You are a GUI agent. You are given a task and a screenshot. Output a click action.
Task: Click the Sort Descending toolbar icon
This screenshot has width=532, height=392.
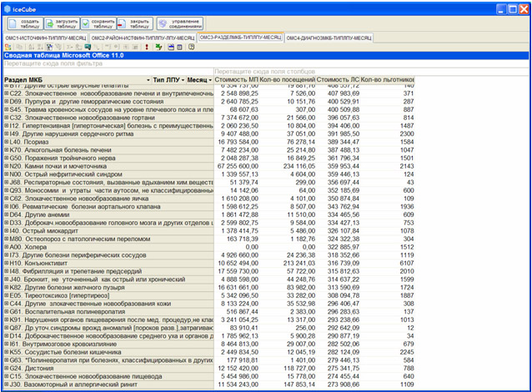click(x=40, y=47)
